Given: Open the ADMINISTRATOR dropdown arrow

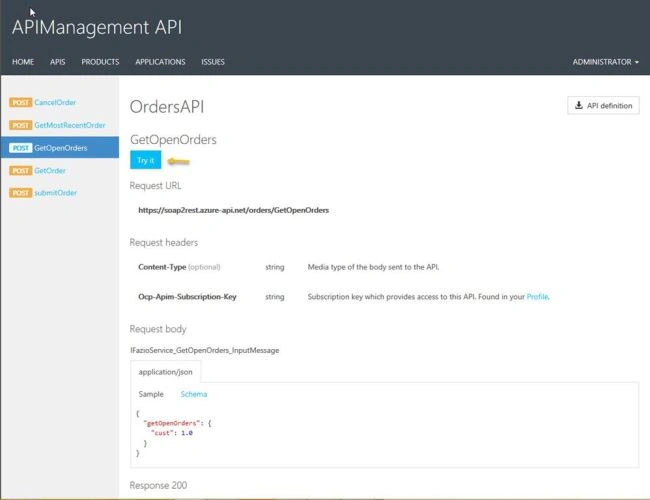Looking at the screenshot, I should click(x=637, y=62).
